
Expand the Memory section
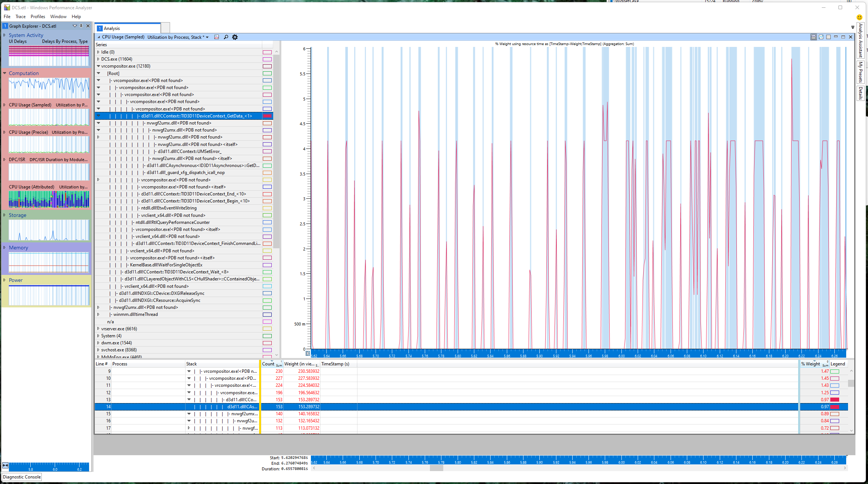pos(4,248)
